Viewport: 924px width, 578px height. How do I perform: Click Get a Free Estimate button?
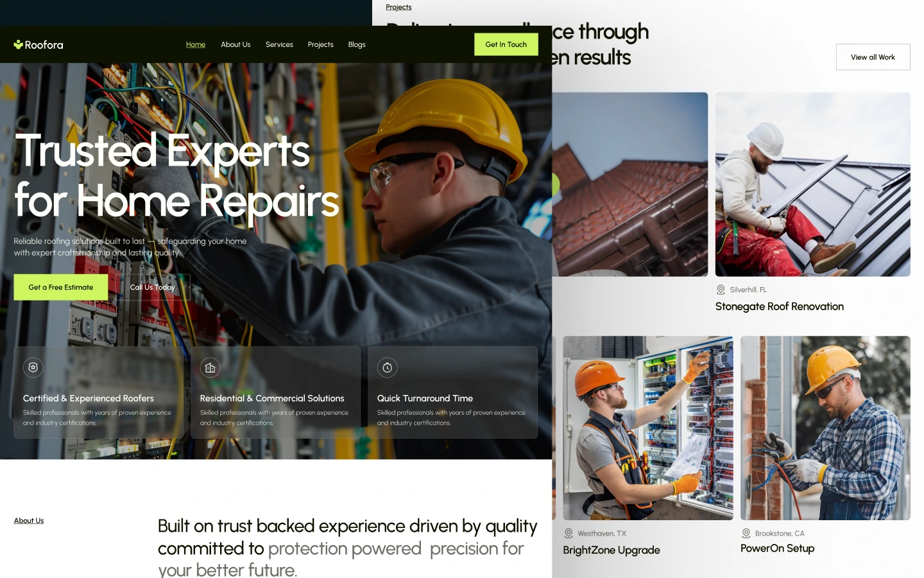(x=61, y=287)
